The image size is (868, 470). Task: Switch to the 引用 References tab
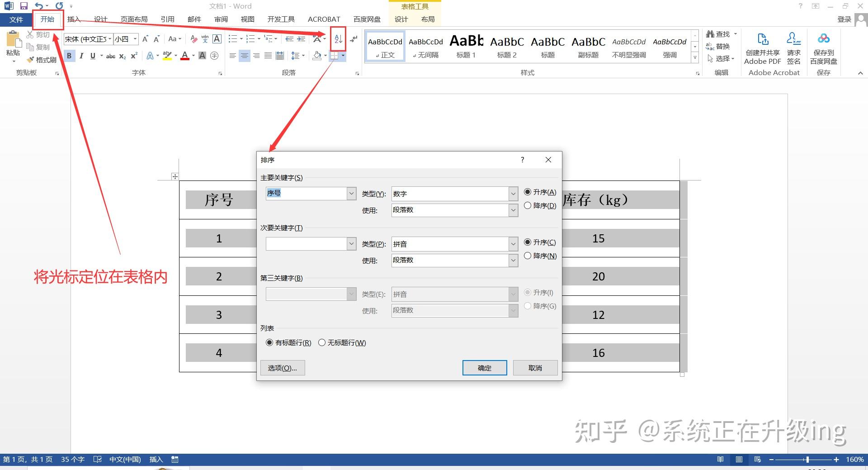coord(167,19)
